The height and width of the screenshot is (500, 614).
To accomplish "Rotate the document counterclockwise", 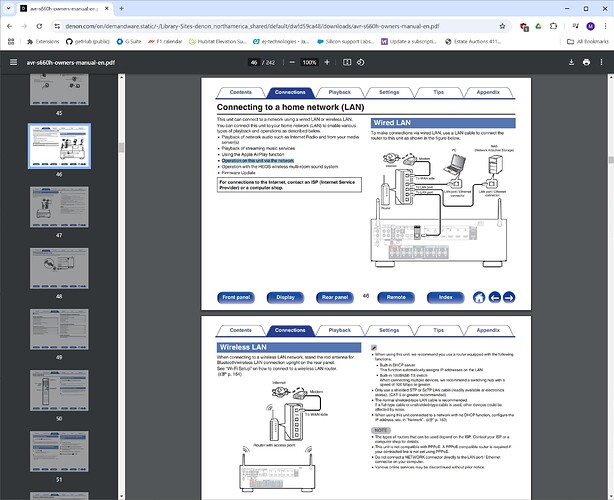I will point(361,62).
